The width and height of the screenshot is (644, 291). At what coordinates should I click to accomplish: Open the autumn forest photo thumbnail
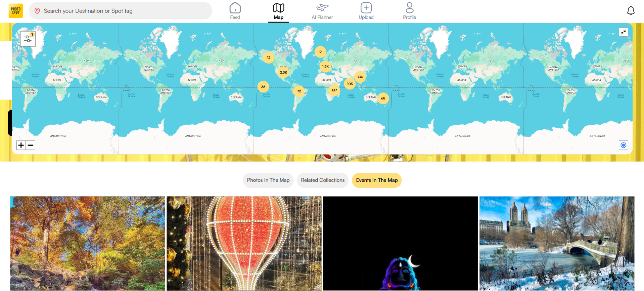pos(88,243)
